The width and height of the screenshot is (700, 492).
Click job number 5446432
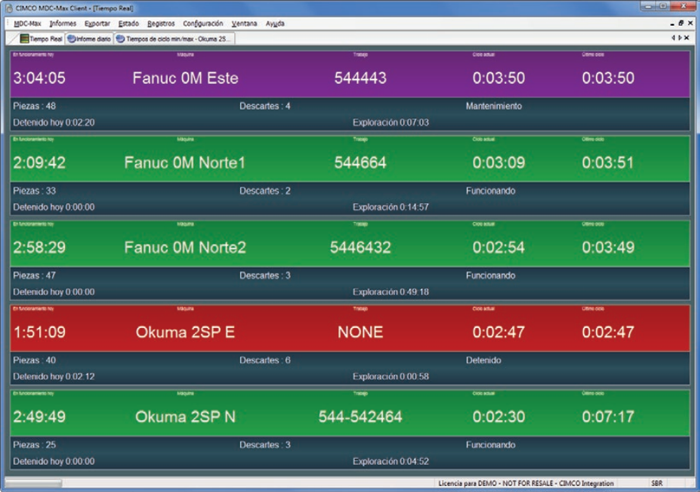(360, 247)
